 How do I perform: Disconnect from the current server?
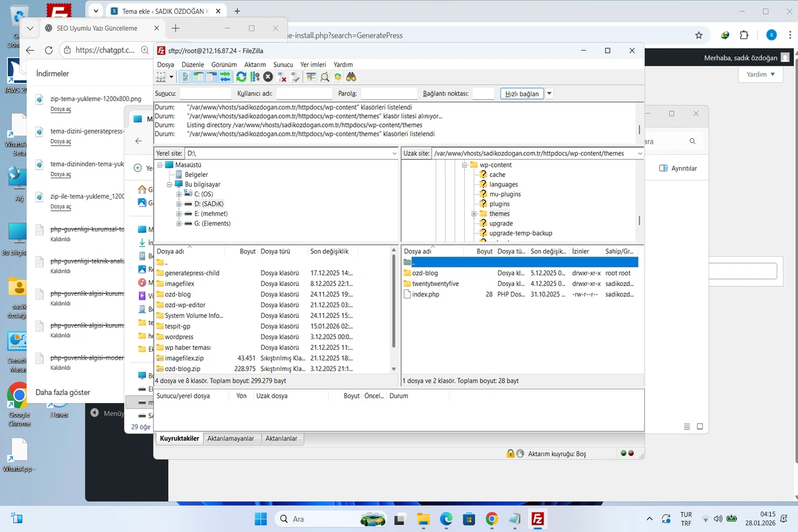pyautogui.click(x=282, y=77)
